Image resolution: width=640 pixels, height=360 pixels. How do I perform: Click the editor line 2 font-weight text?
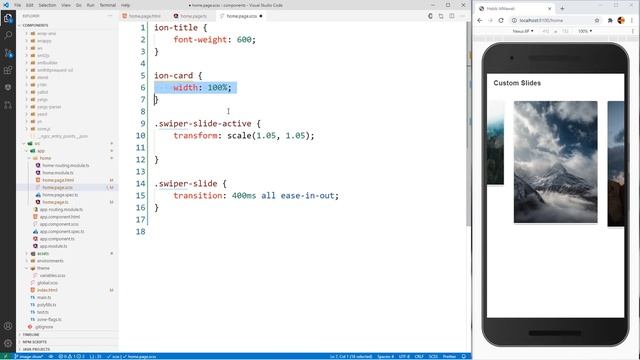click(200, 40)
